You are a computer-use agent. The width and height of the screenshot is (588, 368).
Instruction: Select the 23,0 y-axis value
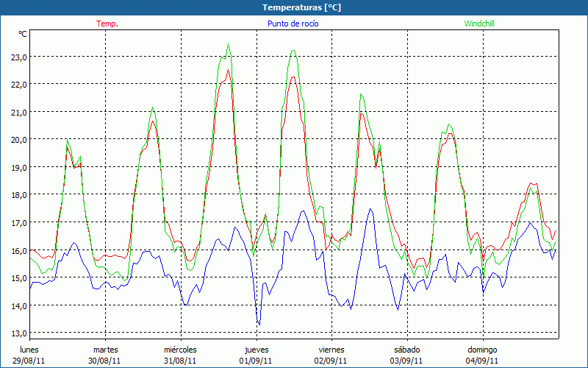pos(17,57)
